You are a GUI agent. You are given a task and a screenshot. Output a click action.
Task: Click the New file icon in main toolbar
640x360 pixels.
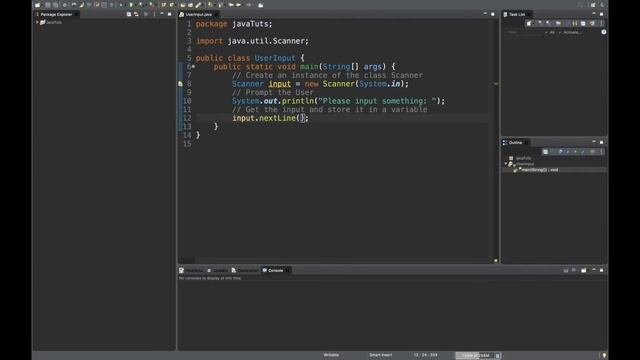38,5
